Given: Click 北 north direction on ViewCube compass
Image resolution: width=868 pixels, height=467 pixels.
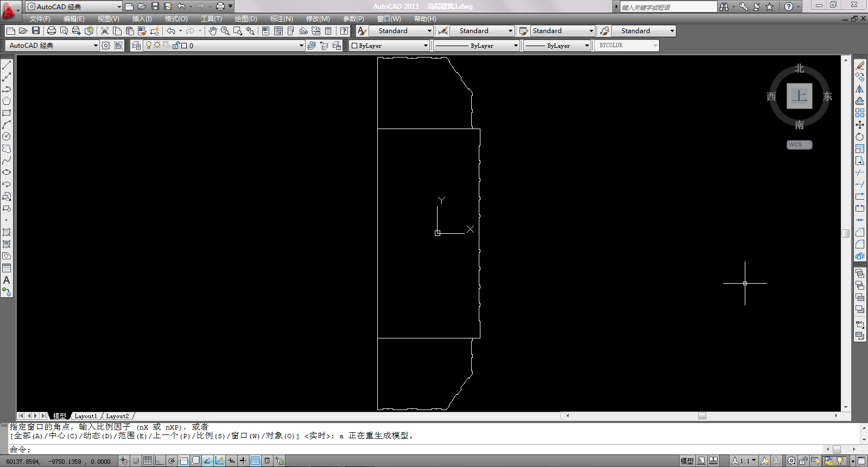Looking at the screenshot, I should coord(800,68).
